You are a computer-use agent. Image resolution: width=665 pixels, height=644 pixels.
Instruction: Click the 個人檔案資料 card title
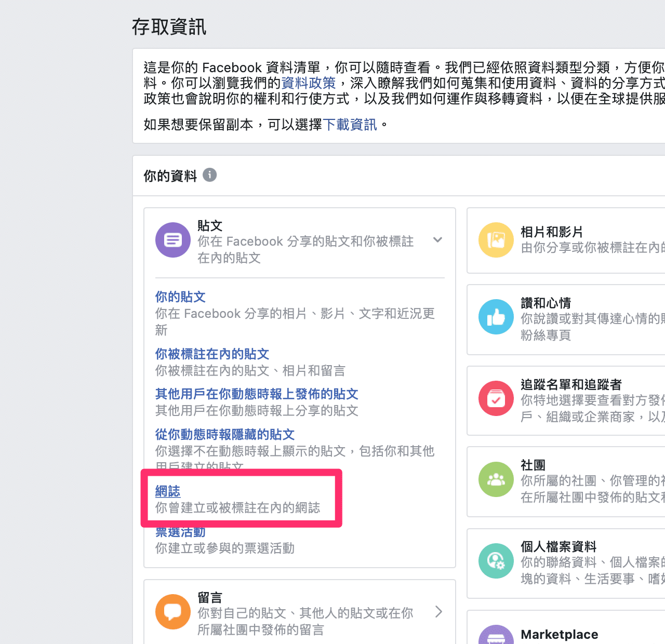(x=558, y=546)
